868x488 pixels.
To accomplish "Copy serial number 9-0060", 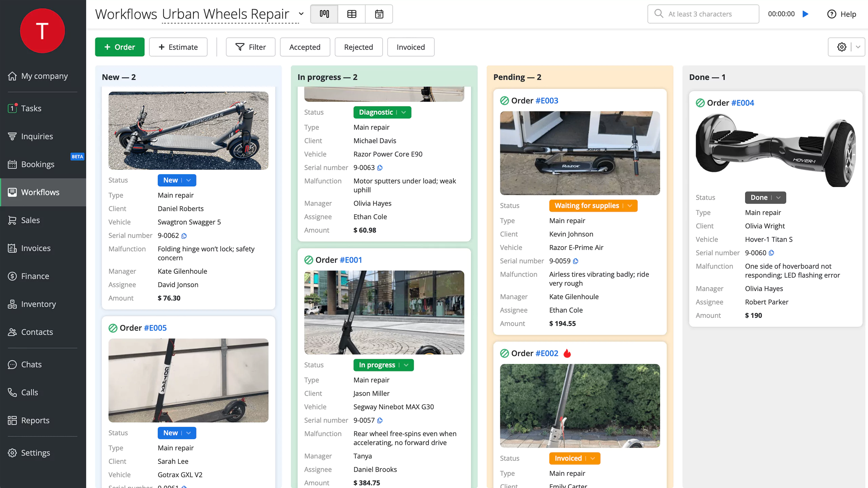I will coord(771,253).
